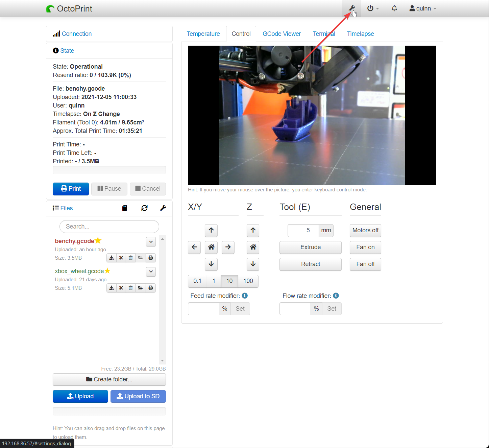This screenshot has width=489, height=448.
Task: Home the Z axis
Action: point(253,247)
